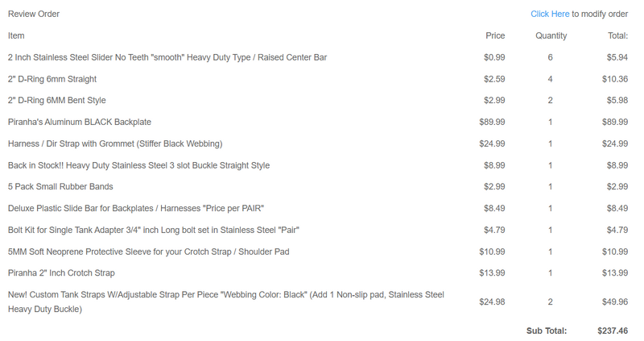Image resolution: width=644 pixels, height=341 pixels.
Task: Select the 2" D-Ring 6MM Bent Style item
Action: (57, 100)
